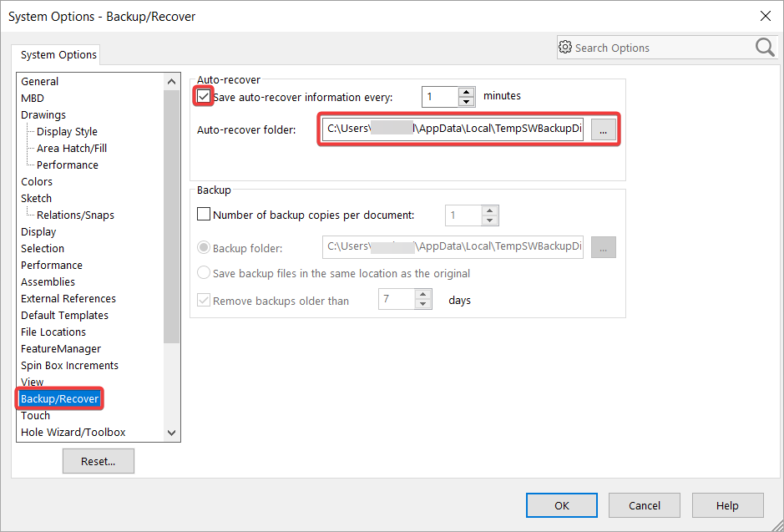Enable Number of backup copies per document
This screenshot has width=784, height=532.
(x=204, y=215)
